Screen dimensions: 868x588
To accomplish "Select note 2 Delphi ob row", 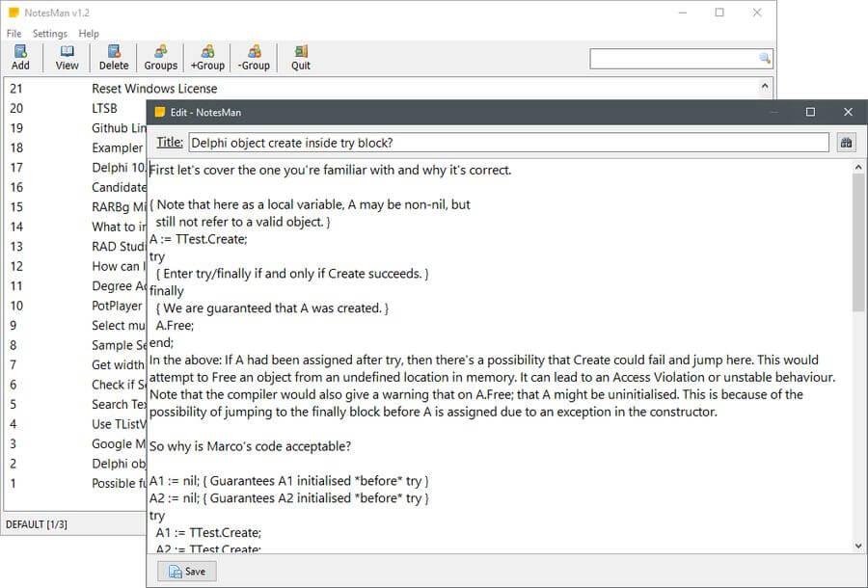I will tap(76, 464).
